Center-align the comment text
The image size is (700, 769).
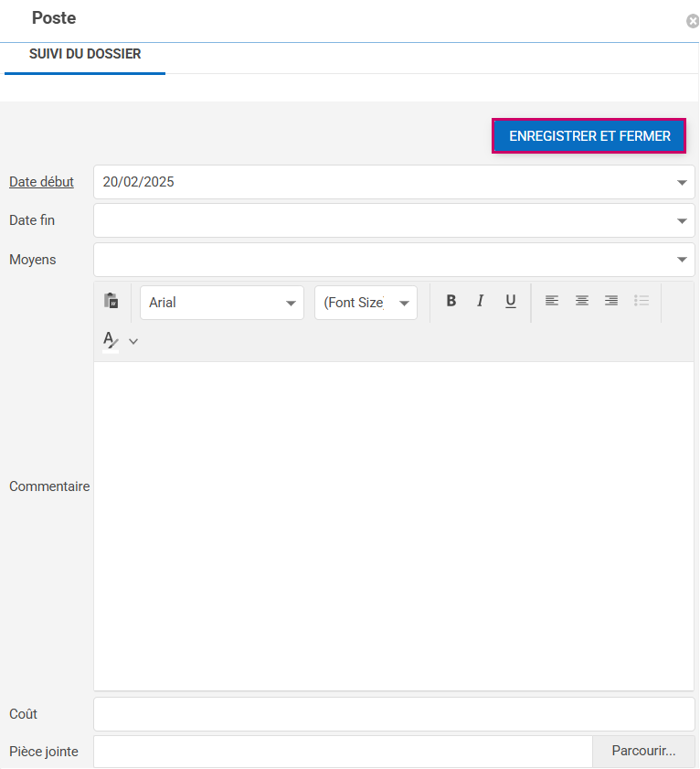[582, 301]
